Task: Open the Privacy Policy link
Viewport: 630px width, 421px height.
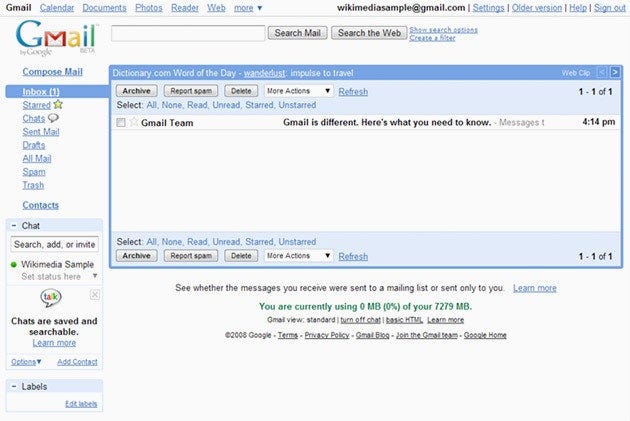Action: [x=327, y=335]
